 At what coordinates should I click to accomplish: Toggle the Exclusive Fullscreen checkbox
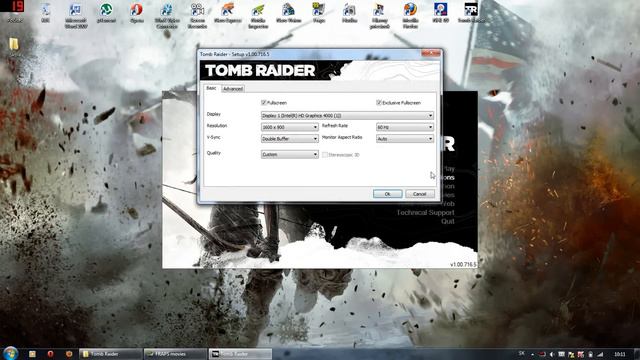(x=379, y=102)
